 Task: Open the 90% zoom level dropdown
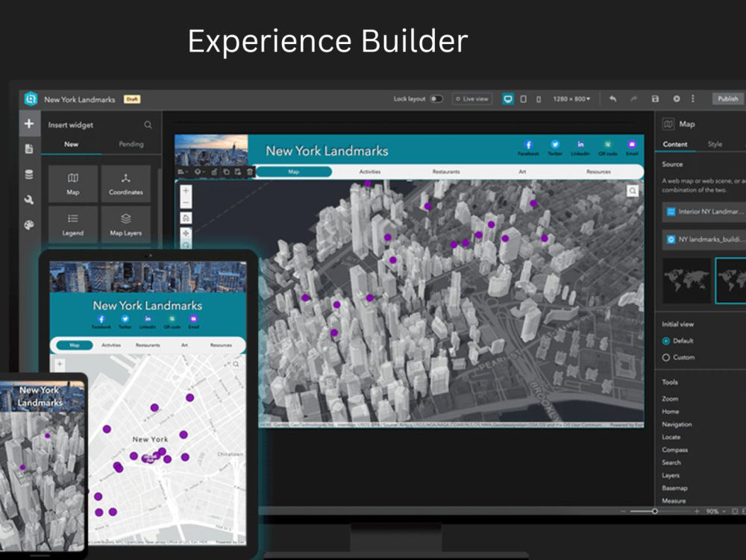click(x=715, y=512)
